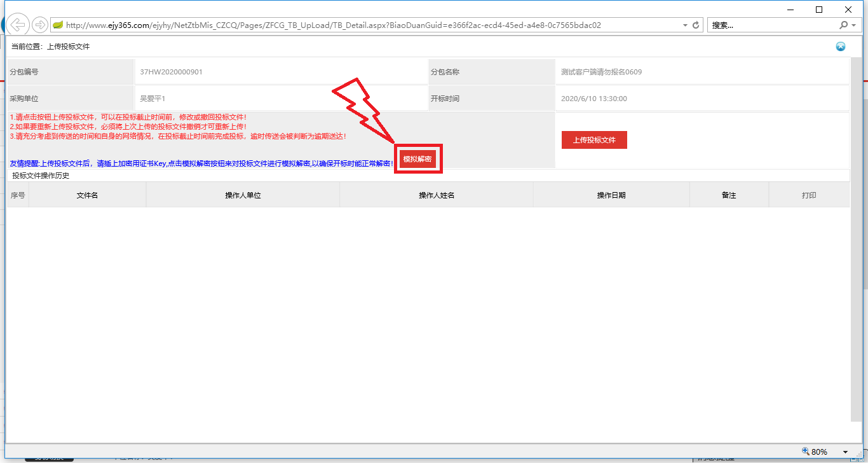Click the 打印 column header
This screenshot has width=868, height=463.
pyautogui.click(x=809, y=195)
